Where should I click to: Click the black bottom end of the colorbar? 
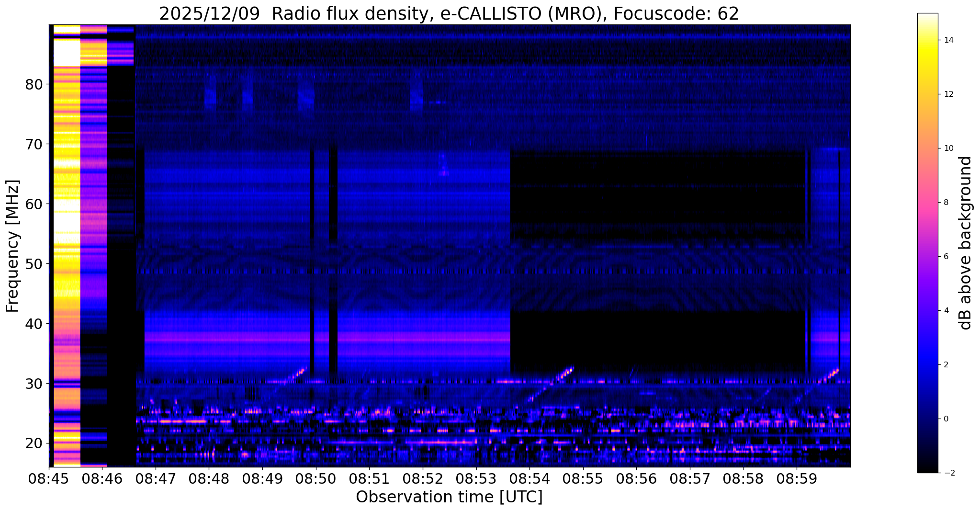tap(927, 469)
